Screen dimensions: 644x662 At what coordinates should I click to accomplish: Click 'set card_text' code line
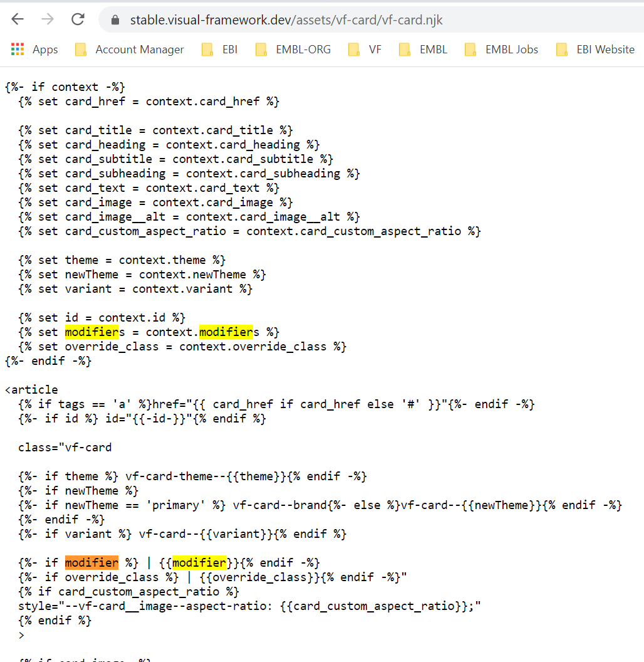click(149, 188)
